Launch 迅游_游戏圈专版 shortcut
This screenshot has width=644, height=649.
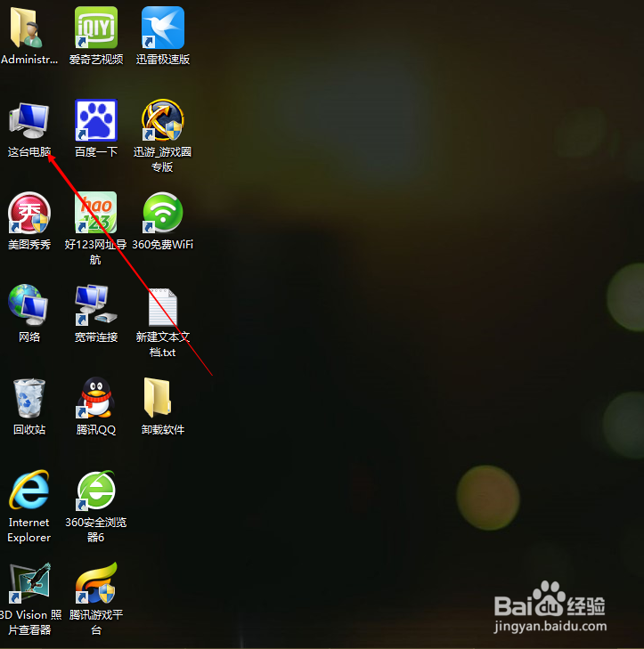click(x=163, y=120)
